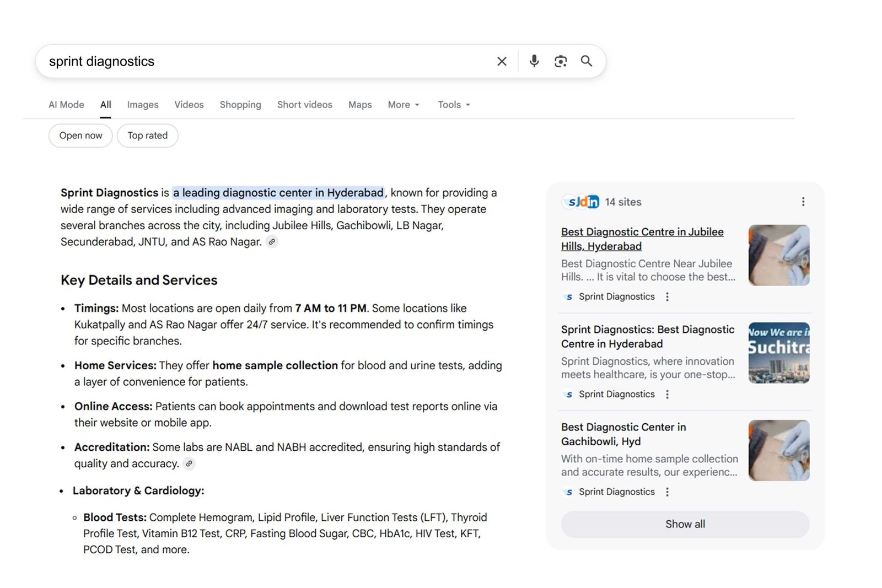The height and width of the screenshot is (588, 882).
Task: Open the Best Diagnostic Centre in Jubilee Hills link
Action: (642, 239)
